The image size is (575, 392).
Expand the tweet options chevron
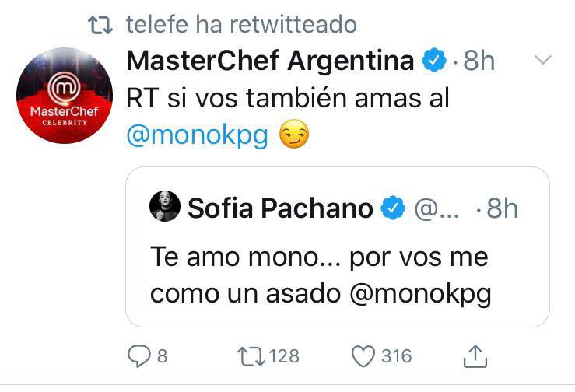544,61
